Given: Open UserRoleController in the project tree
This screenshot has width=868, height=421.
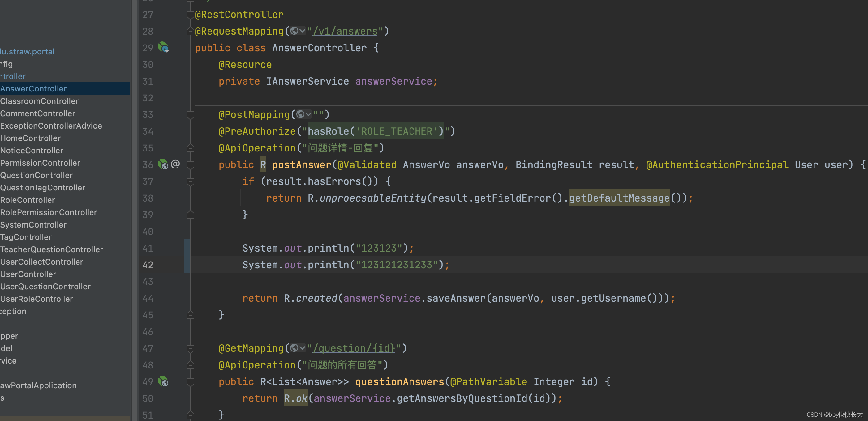Looking at the screenshot, I should pos(37,299).
